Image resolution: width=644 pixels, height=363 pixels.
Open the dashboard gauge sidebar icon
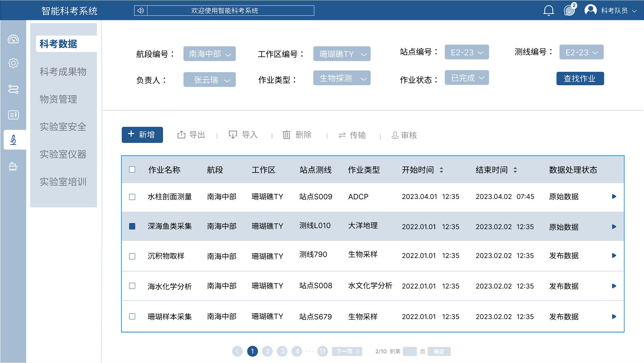click(13, 40)
